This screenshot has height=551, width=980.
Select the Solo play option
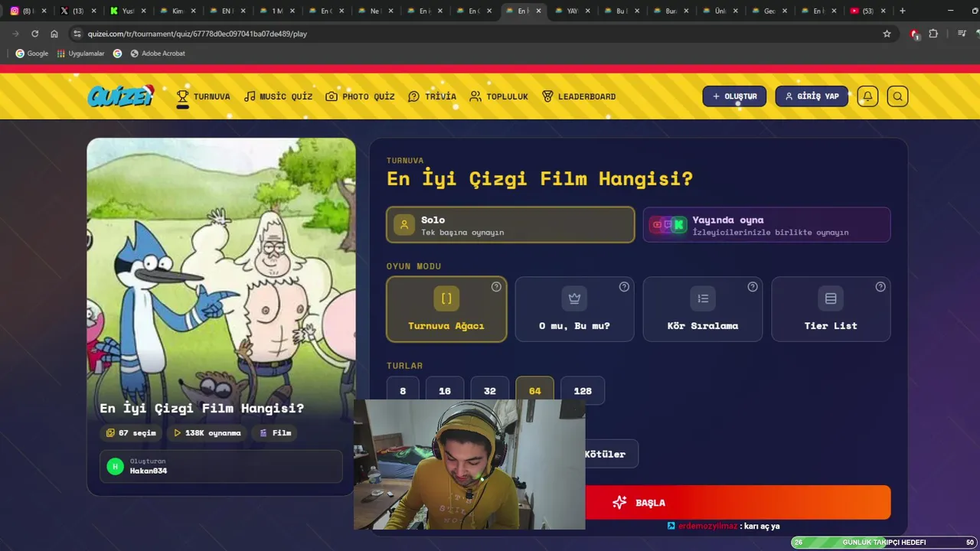click(x=511, y=225)
